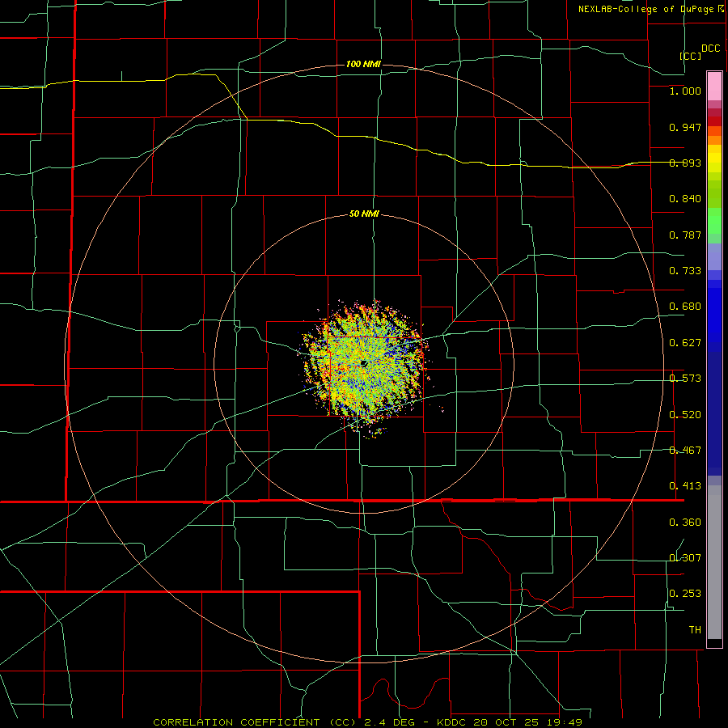
Task: Click the 0.627 color scale value
Action: 685,343
